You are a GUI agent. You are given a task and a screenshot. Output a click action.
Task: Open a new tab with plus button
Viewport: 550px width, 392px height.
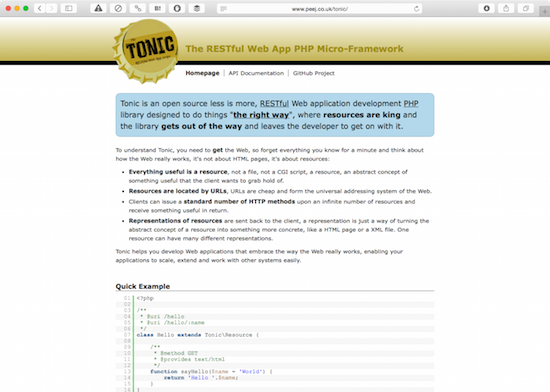tap(545, 11)
